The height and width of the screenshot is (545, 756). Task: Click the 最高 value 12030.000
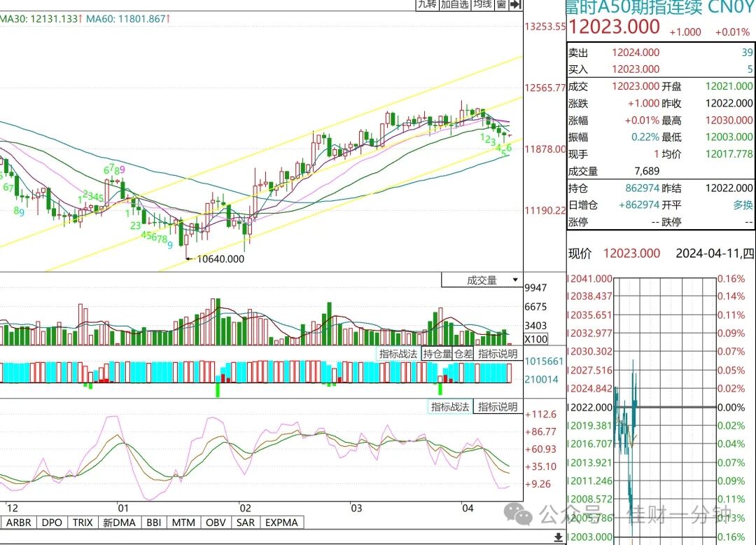click(x=729, y=120)
